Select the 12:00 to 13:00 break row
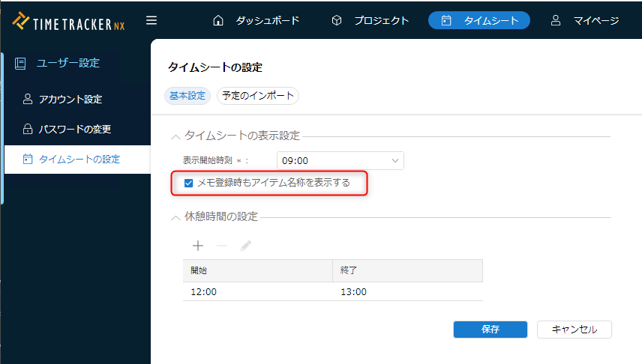Viewport: 642px width, 364px height. (x=332, y=291)
